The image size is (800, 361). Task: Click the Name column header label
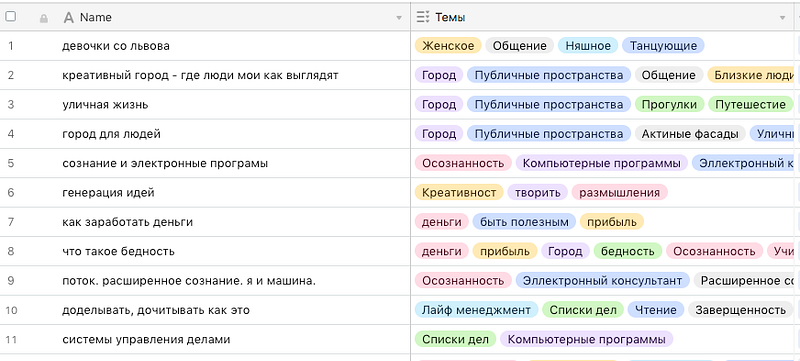[x=95, y=17]
